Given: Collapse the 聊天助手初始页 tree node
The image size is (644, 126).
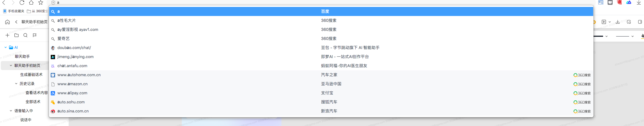Looking at the screenshot, I should tap(11, 66).
